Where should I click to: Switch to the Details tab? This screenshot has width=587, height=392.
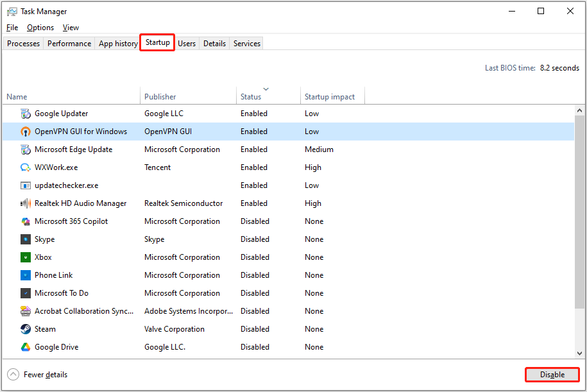pos(214,44)
